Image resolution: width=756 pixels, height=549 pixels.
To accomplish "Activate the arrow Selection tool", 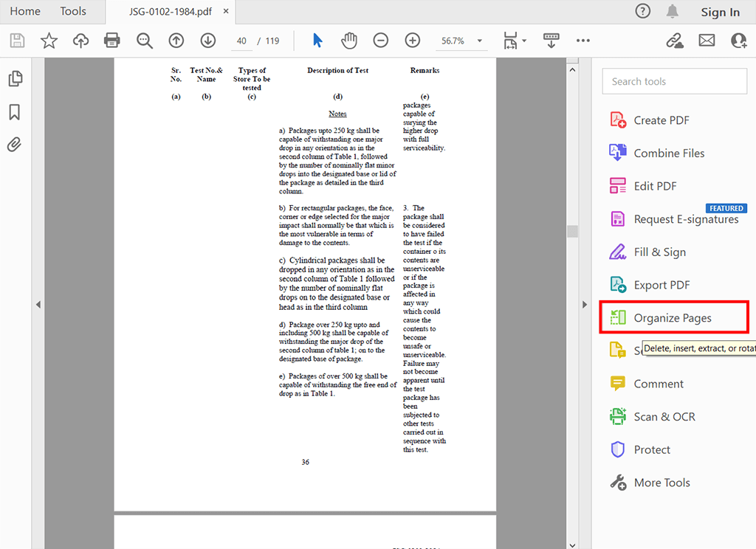I will click(317, 41).
